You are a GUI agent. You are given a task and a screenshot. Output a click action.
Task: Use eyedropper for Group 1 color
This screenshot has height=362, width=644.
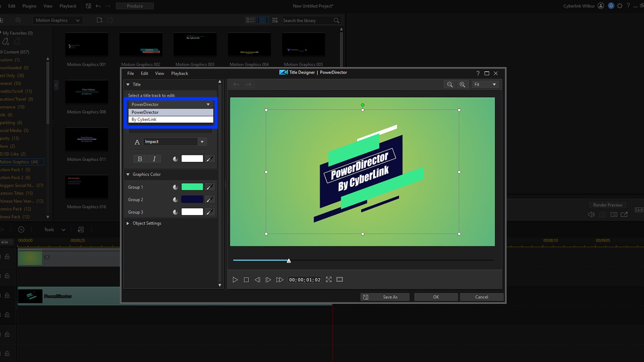[209, 187]
